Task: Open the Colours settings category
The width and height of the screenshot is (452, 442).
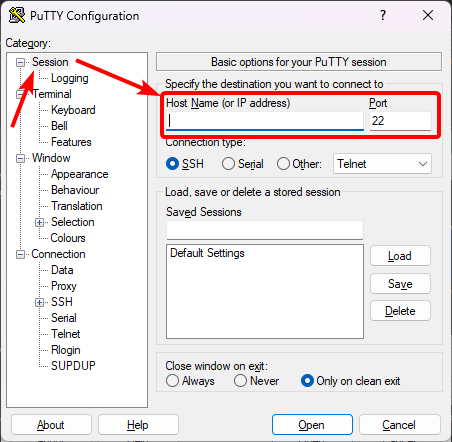Action: coord(68,238)
